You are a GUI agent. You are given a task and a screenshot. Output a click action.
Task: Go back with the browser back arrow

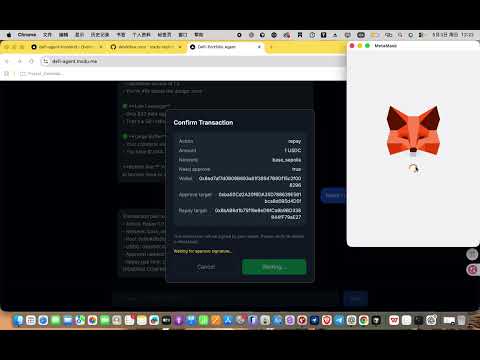tap(7, 61)
